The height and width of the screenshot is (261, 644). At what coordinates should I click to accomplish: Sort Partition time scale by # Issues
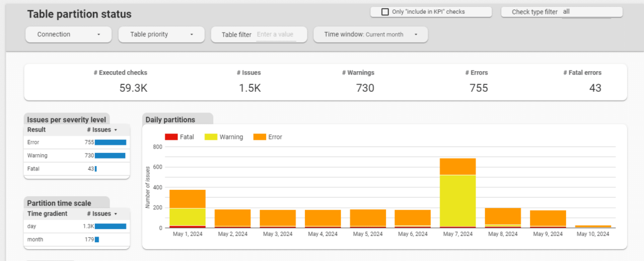pyautogui.click(x=102, y=214)
